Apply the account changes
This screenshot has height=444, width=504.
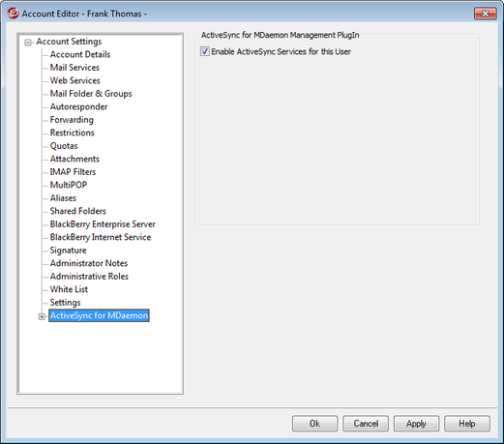tap(416, 424)
